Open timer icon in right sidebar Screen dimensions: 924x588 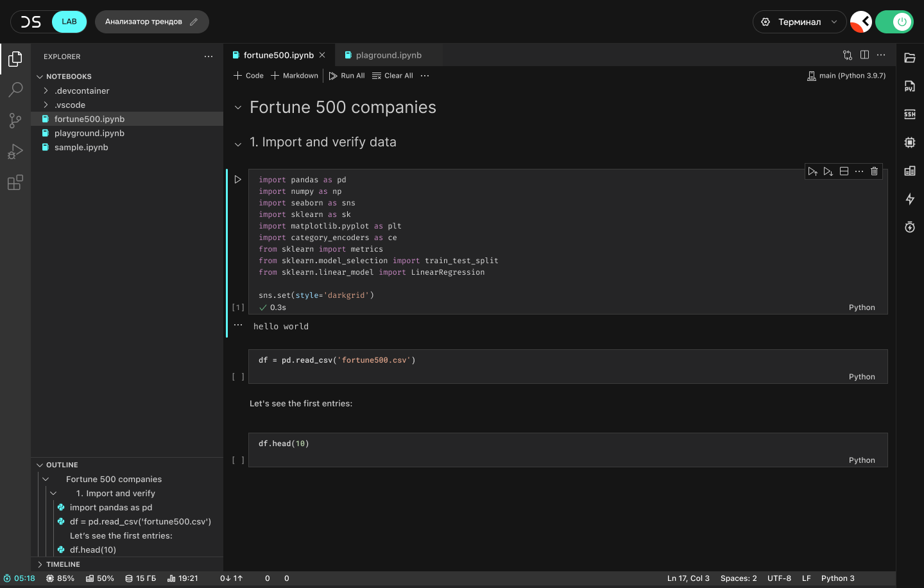[x=910, y=227]
